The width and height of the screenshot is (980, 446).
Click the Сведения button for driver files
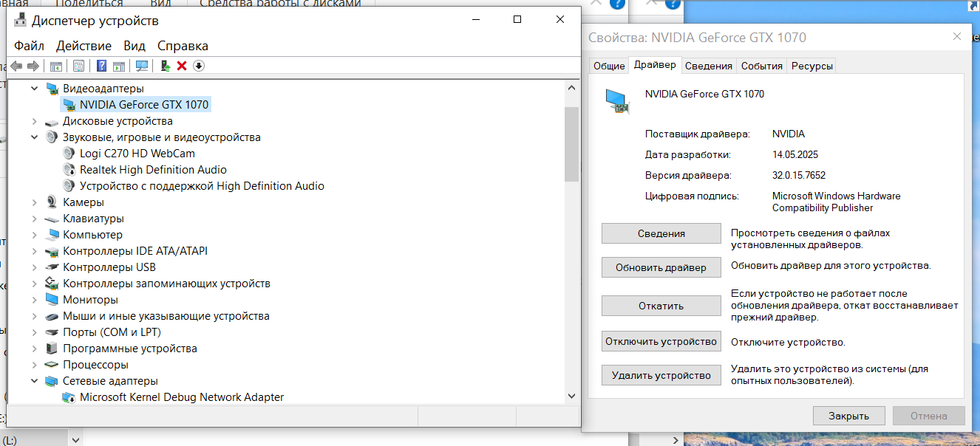[661, 233]
